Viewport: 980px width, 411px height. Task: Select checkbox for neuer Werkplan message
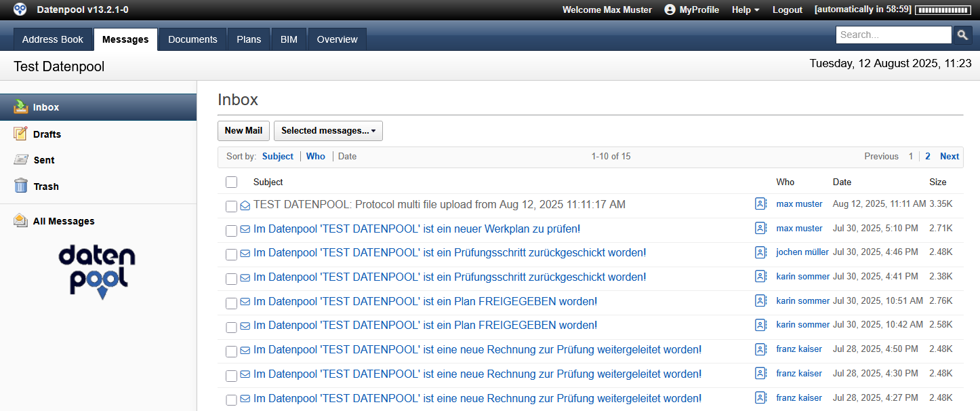point(231,230)
